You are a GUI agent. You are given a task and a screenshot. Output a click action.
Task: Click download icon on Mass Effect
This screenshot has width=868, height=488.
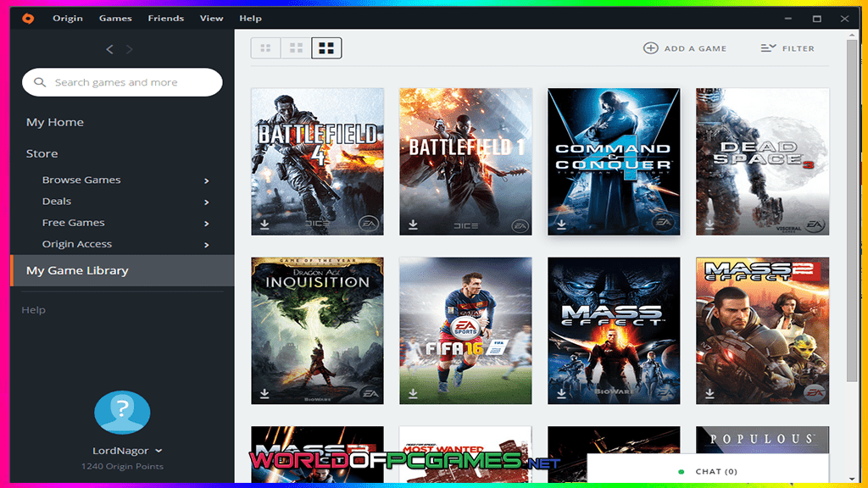click(x=561, y=393)
